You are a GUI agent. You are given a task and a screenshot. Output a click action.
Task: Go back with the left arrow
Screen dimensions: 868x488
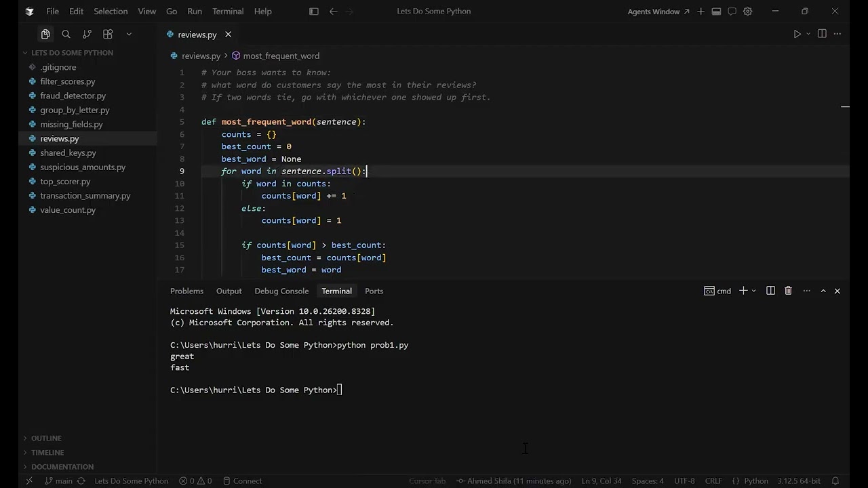333,12
